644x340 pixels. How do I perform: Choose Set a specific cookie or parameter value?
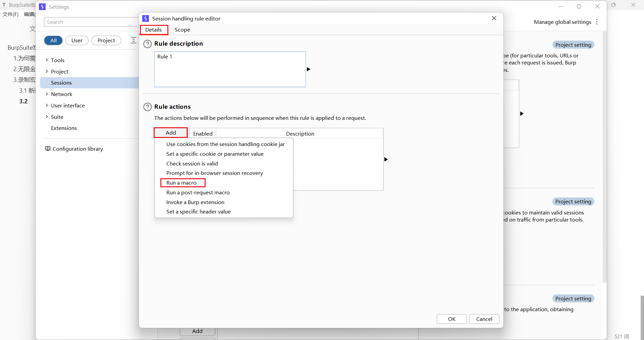224,154
